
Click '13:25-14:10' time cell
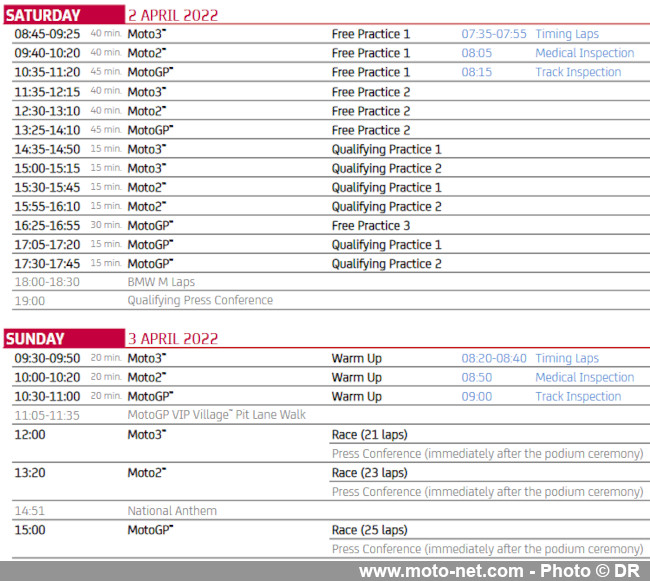point(47,130)
